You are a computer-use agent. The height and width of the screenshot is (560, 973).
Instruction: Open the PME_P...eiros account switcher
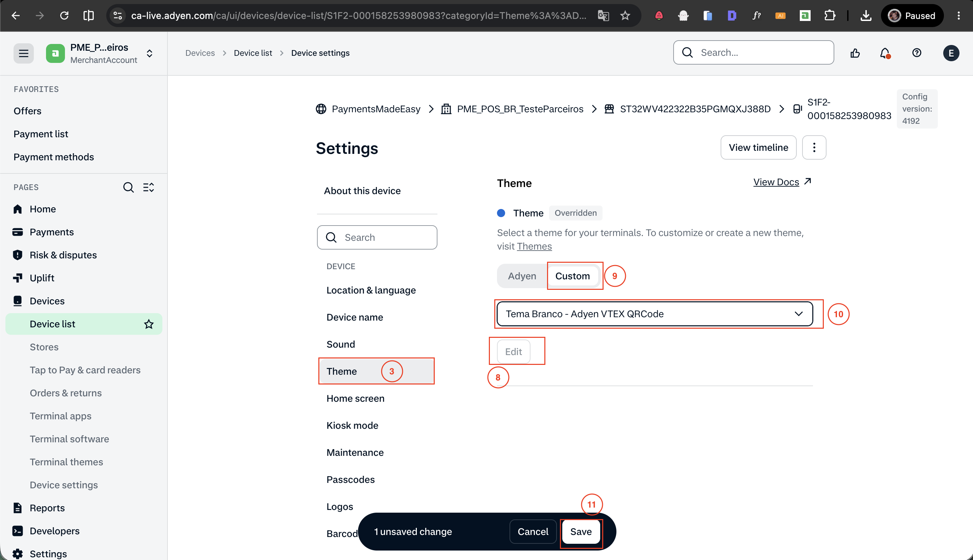tap(100, 53)
